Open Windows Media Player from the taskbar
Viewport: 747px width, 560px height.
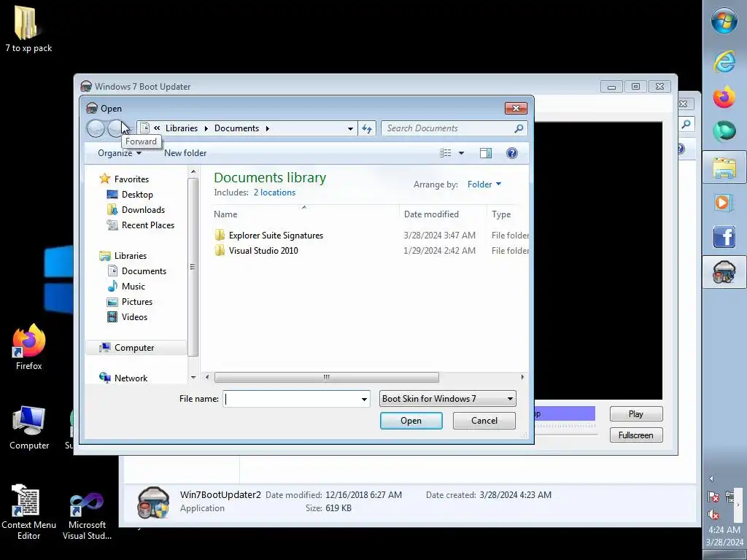point(724,203)
